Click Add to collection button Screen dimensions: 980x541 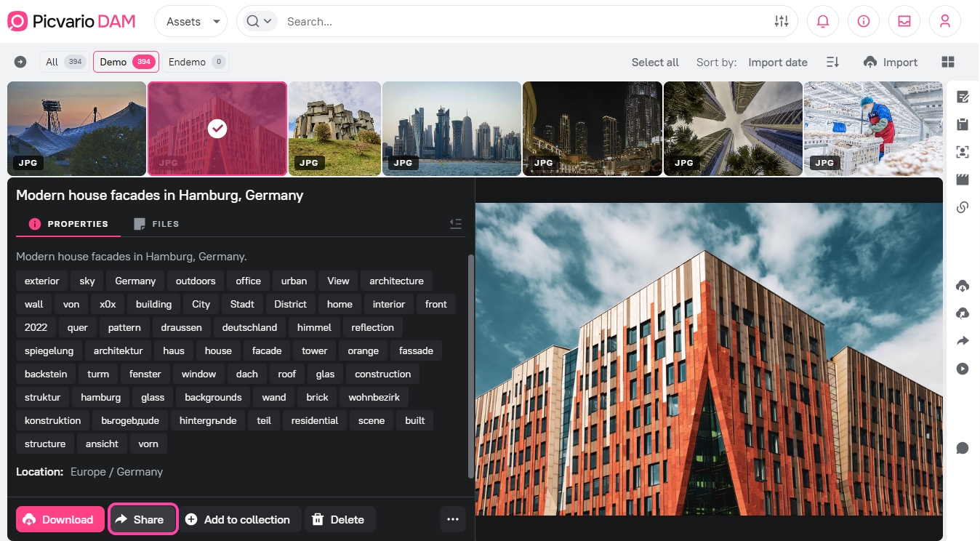point(238,519)
